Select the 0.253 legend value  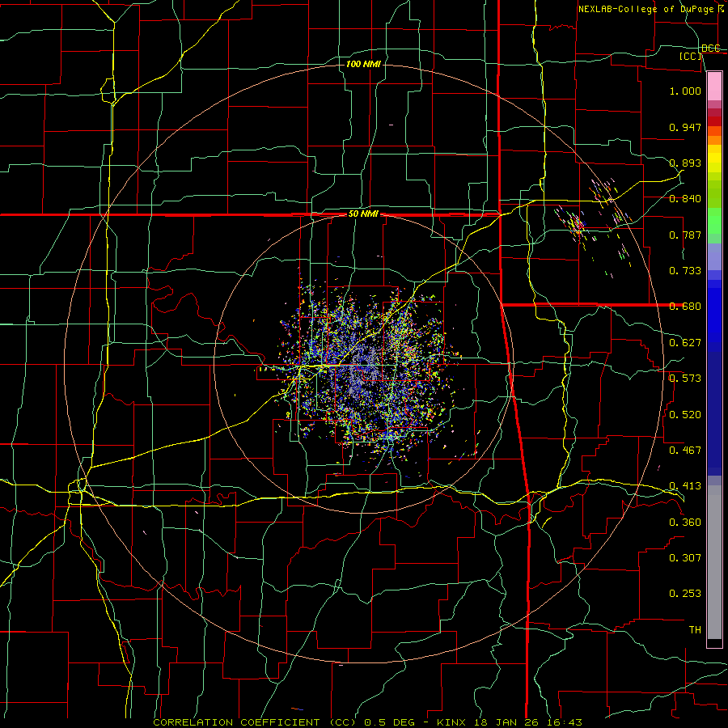point(685,594)
